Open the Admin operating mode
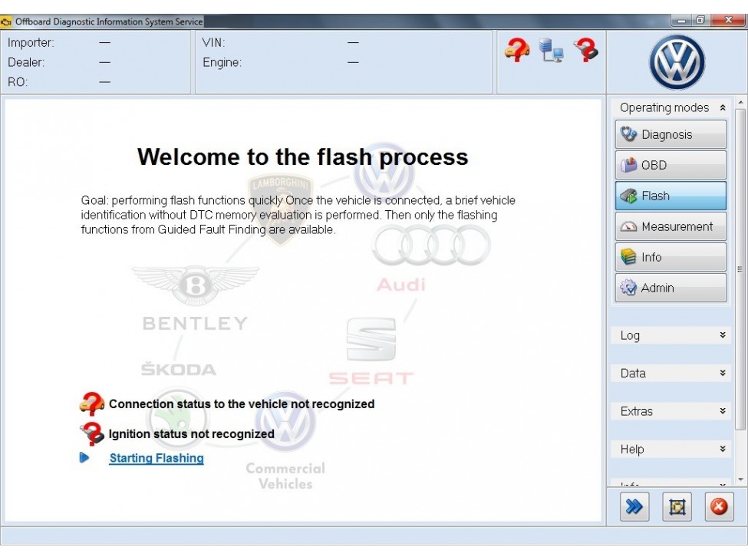Image resolution: width=748 pixels, height=560 pixels. coord(670,287)
